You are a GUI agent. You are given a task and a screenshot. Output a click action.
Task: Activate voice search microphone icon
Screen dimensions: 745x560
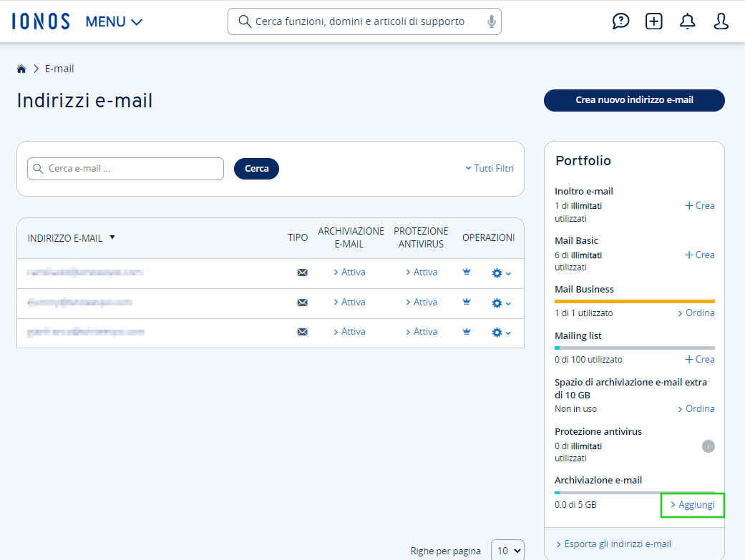491,21
